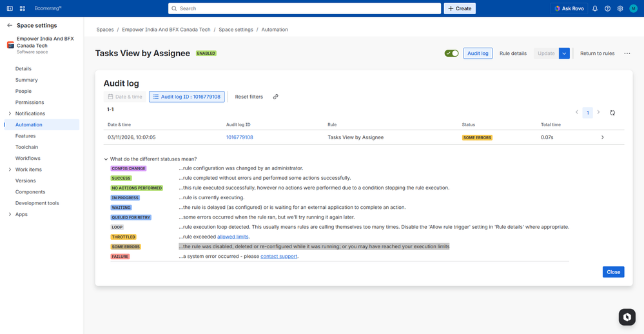
Task: Open audit log ID 1016779108 link
Action: pyautogui.click(x=239, y=137)
